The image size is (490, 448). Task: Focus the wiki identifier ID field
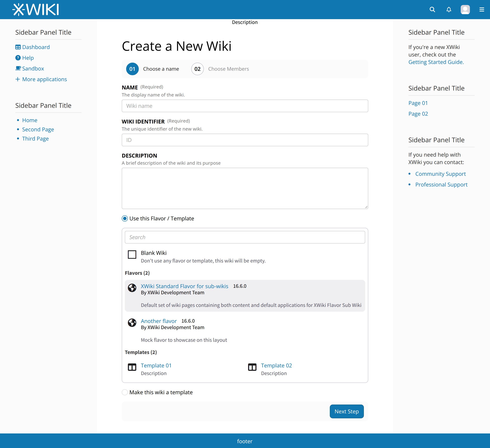(245, 140)
